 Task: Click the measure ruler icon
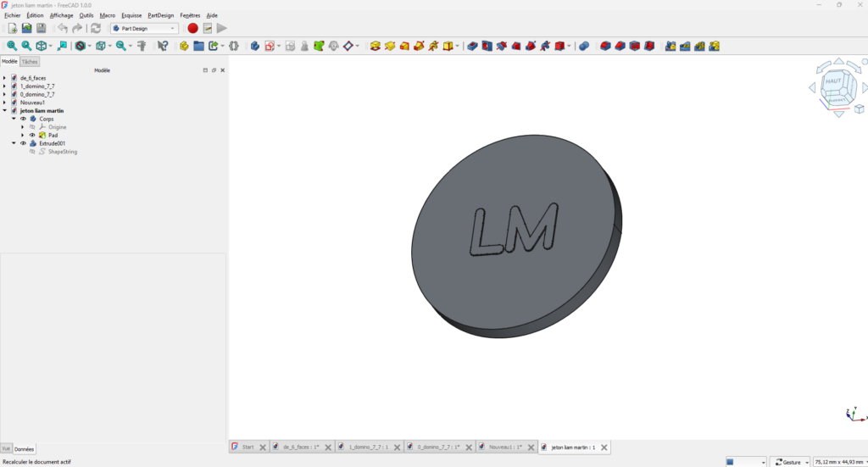[142, 46]
